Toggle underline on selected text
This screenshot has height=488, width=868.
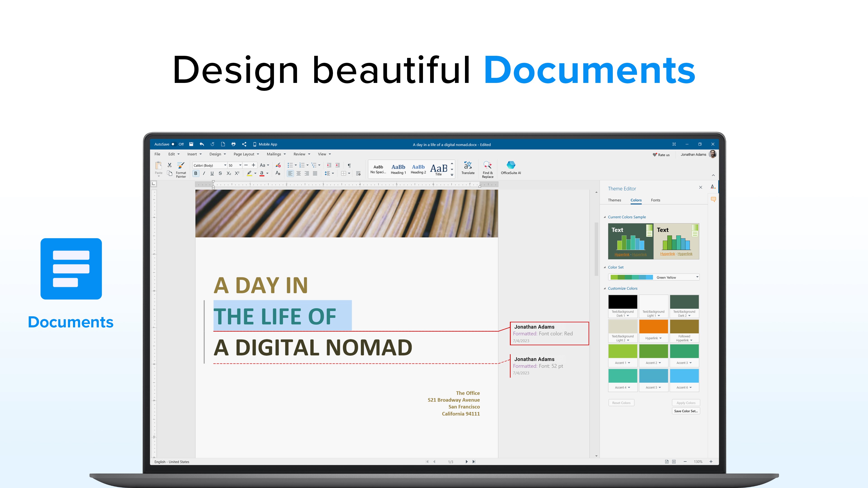[212, 173]
